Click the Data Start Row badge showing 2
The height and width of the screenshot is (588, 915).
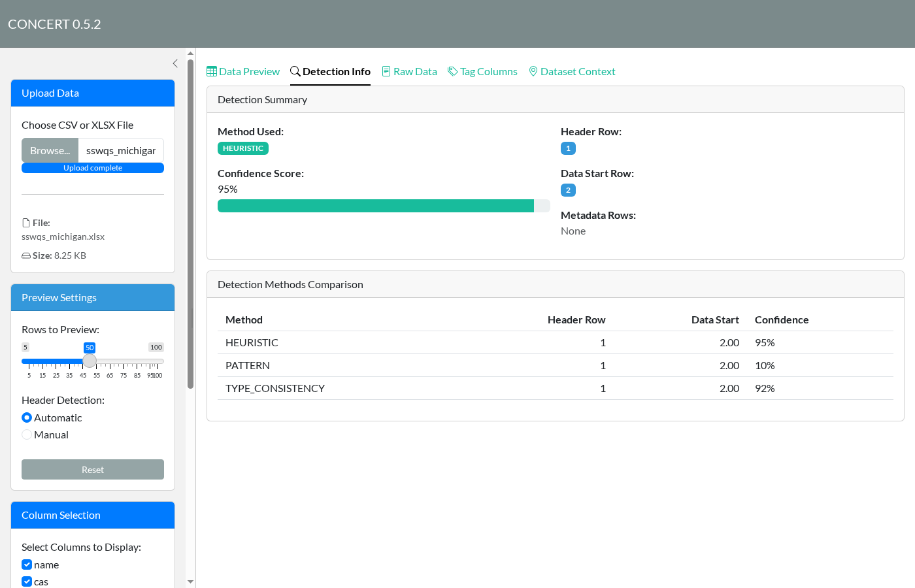pos(568,190)
